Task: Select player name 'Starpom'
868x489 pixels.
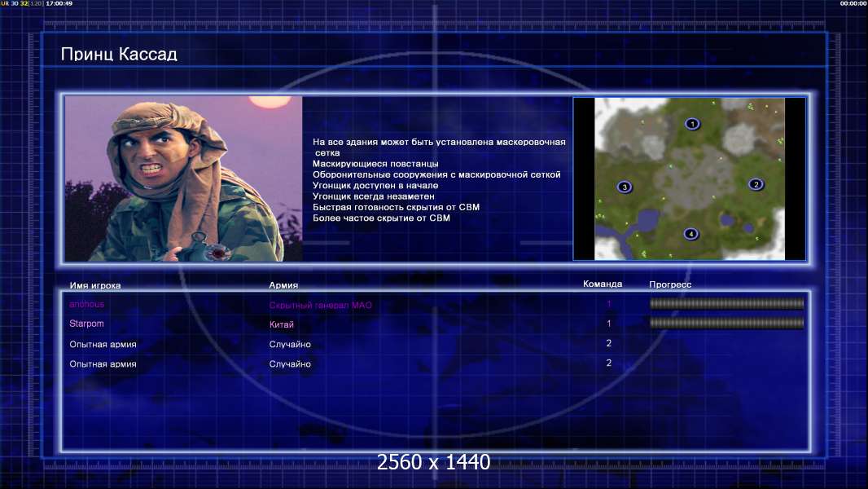Action: tap(86, 324)
